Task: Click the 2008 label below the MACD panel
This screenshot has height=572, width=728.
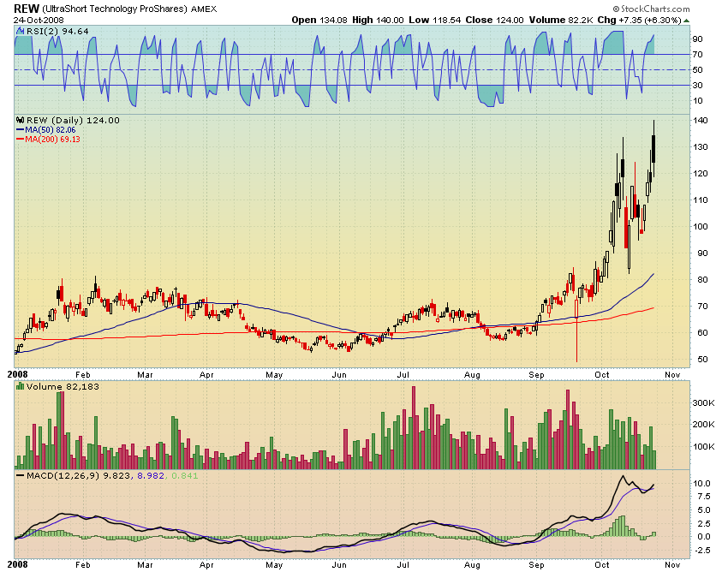Action: [x=17, y=564]
